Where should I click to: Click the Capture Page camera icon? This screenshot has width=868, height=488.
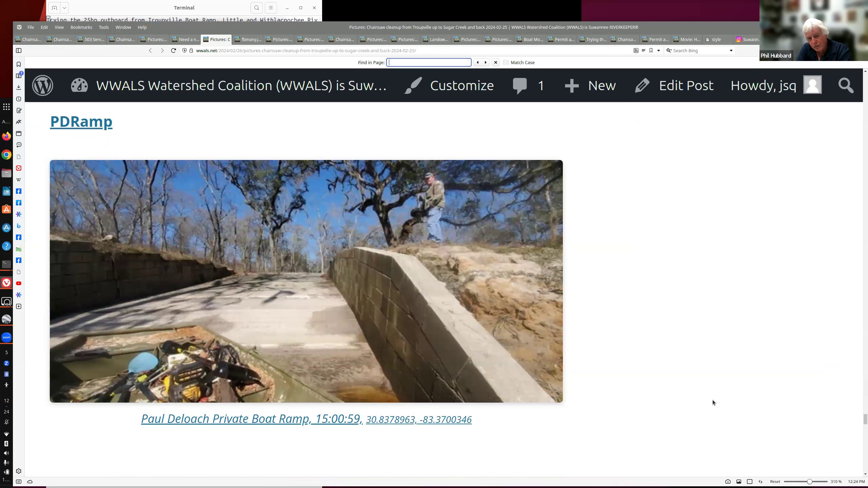click(728, 482)
